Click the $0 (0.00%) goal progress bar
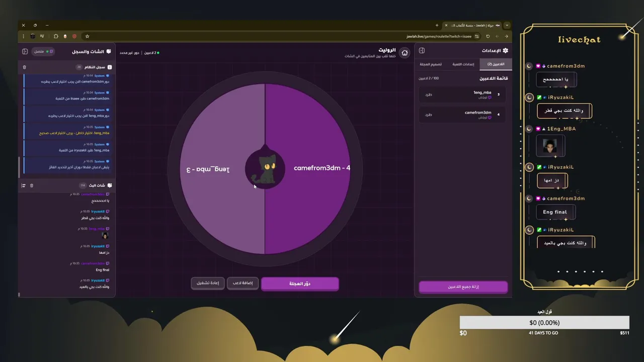Image resolution: width=644 pixels, height=362 pixels. [544, 322]
